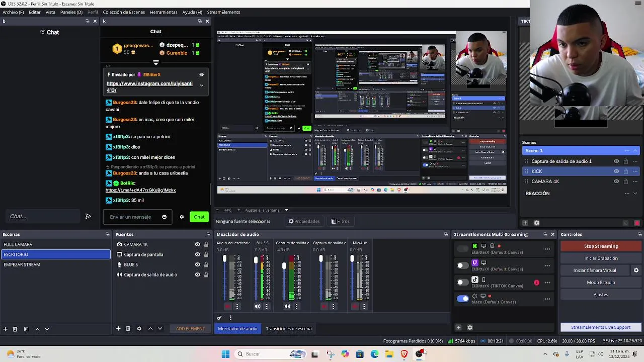Open Twitch output more options dots

coord(547,265)
